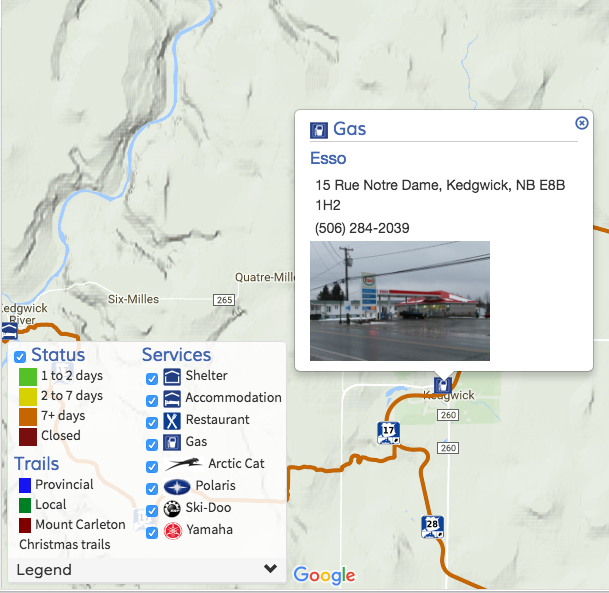Collapse the Legend panel chevron
Viewport: 609px width, 593px height.
[270, 569]
